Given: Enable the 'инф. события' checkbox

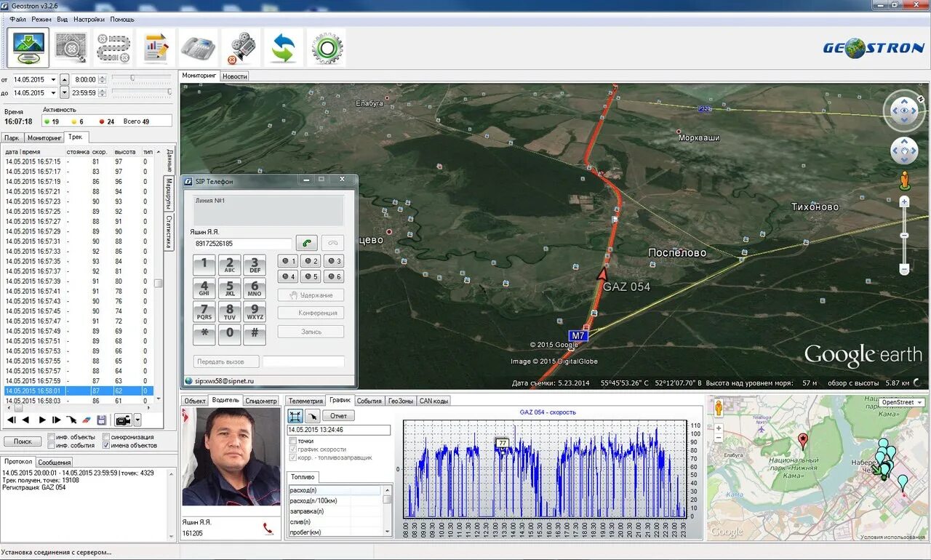Looking at the screenshot, I should click(x=51, y=445).
